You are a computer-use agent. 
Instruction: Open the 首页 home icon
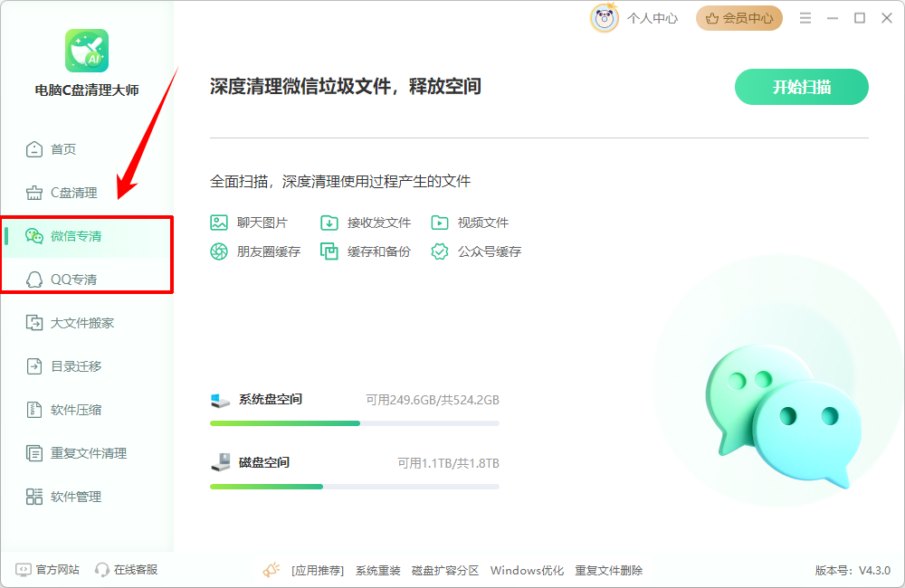click(x=34, y=149)
